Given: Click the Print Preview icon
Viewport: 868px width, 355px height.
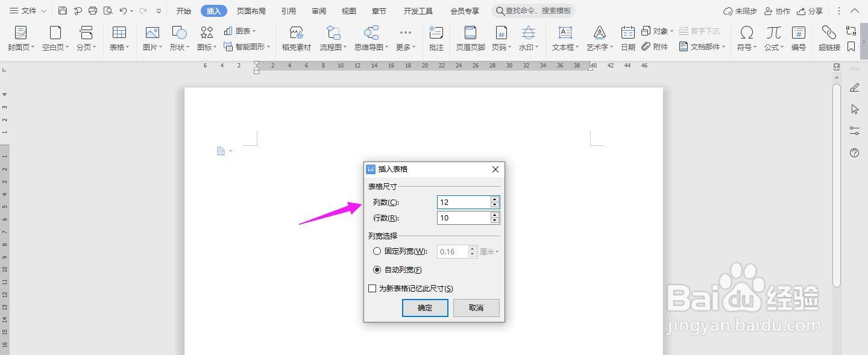Looking at the screenshot, I should [108, 11].
